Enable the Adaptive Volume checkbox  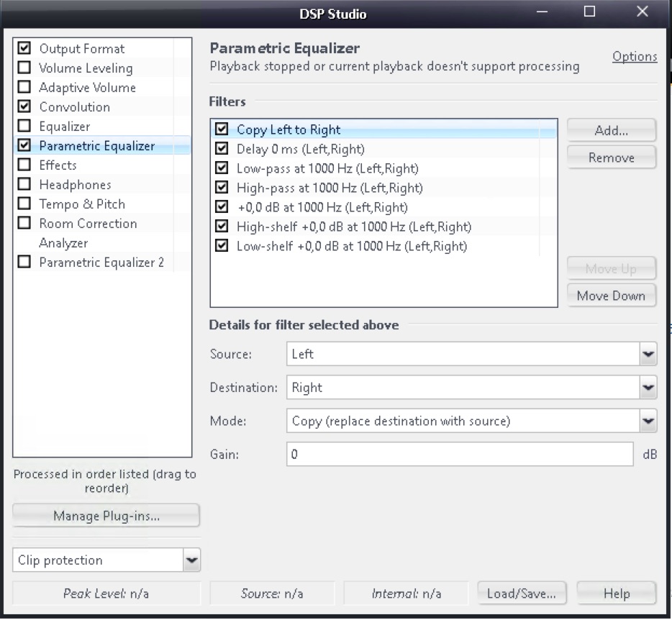(x=24, y=87)
